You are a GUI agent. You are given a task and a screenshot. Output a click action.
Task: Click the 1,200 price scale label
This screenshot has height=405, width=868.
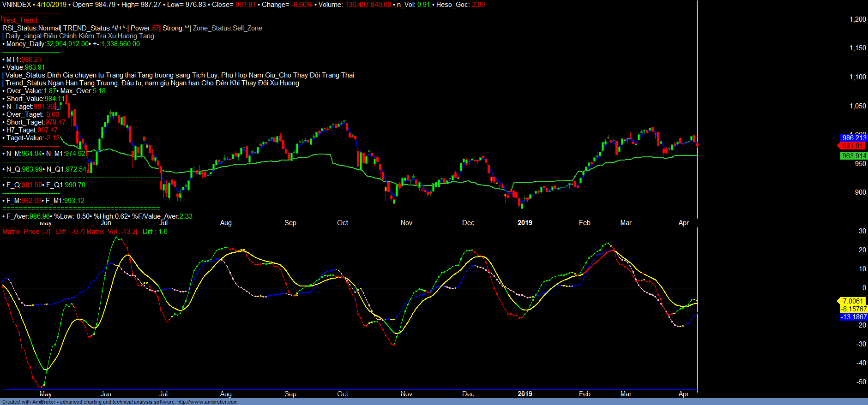(858, 19)
